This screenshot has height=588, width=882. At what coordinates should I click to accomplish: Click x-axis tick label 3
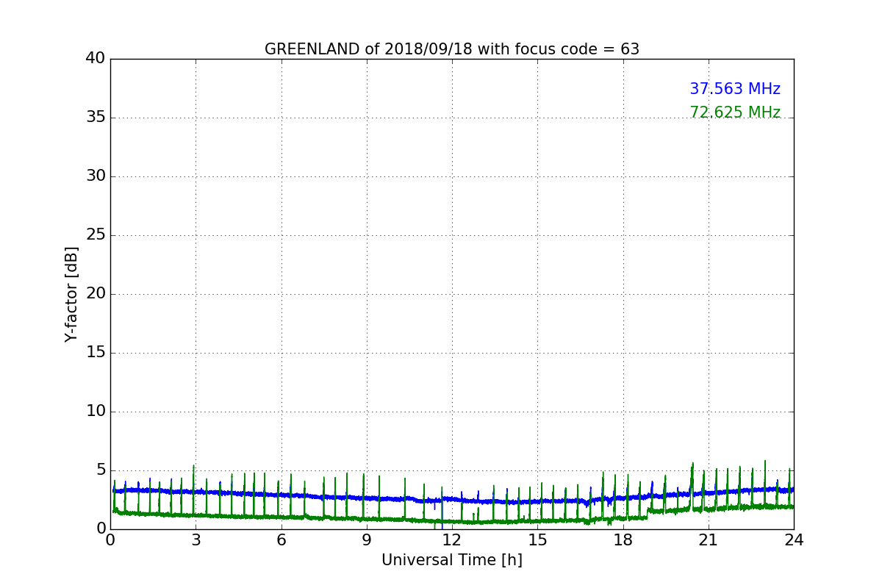pyautogui.click(x=196, y=540)
